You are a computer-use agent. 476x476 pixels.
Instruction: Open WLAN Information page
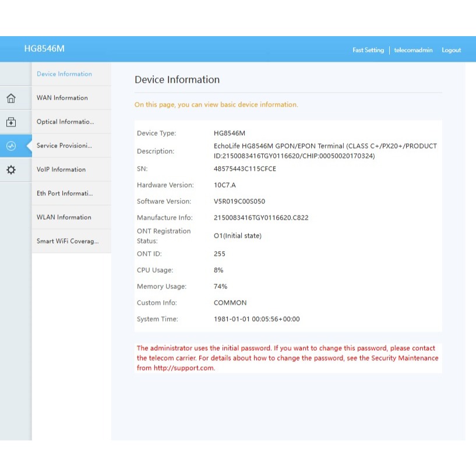64,217
